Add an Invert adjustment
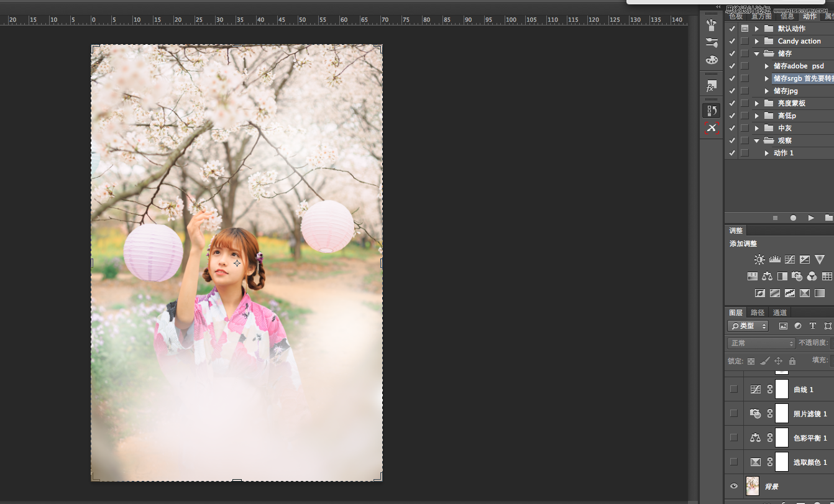Screen dimensions: 834x504 [x=760, y=293]
